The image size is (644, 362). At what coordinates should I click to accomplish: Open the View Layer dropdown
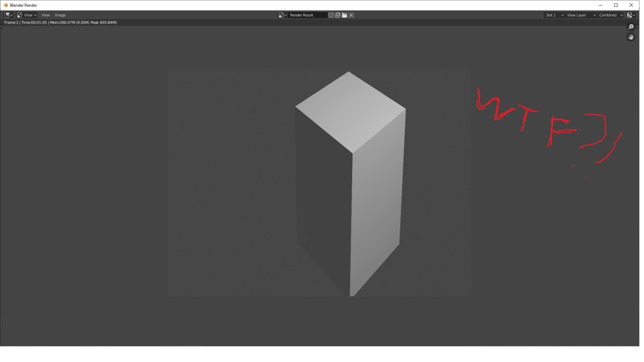click(581, 15)
